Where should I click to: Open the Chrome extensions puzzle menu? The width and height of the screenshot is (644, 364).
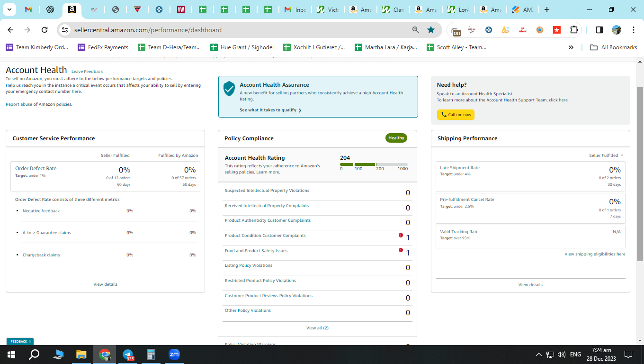tap(574, 30)
